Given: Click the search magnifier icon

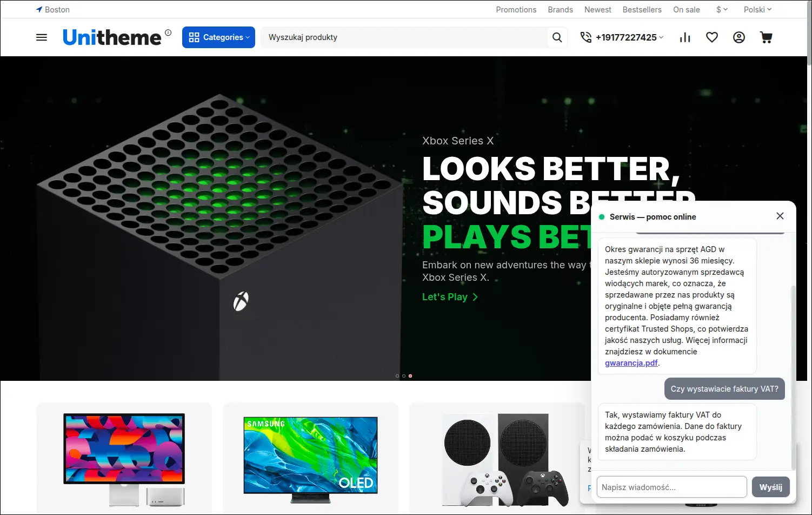Looking at the screenshot, I should (x=557, y=37).
